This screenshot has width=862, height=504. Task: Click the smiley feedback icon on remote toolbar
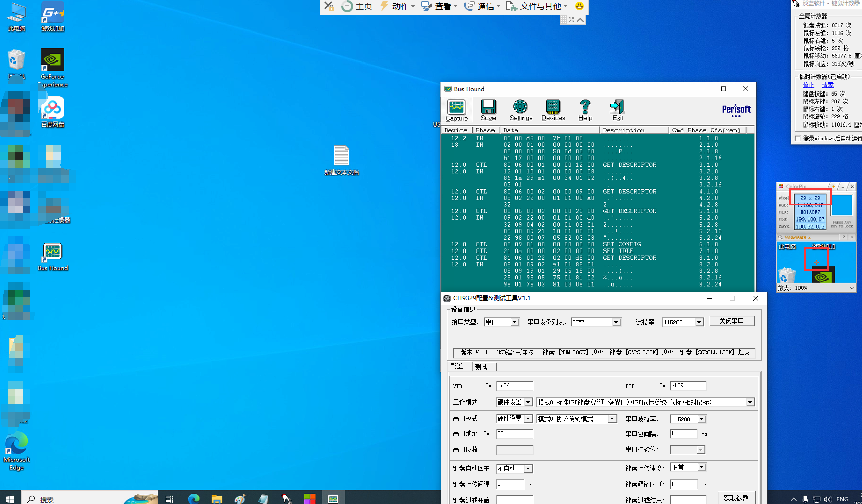[x=579, y=6]
